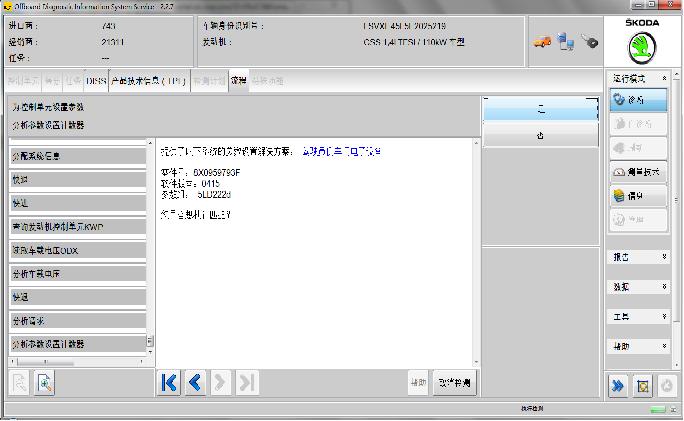Viewport: 684px width, 421px height.
Task: Click the engine description text in header
Action: 414,42
